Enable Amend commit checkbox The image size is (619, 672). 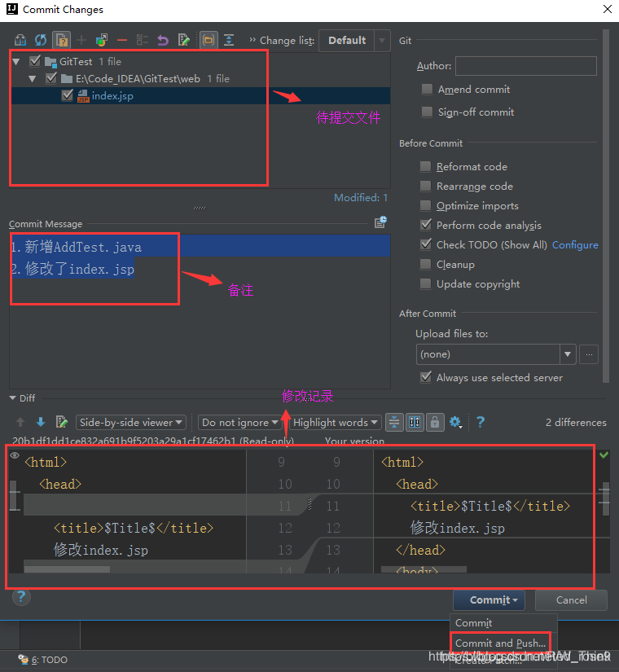tap(427, 89)
